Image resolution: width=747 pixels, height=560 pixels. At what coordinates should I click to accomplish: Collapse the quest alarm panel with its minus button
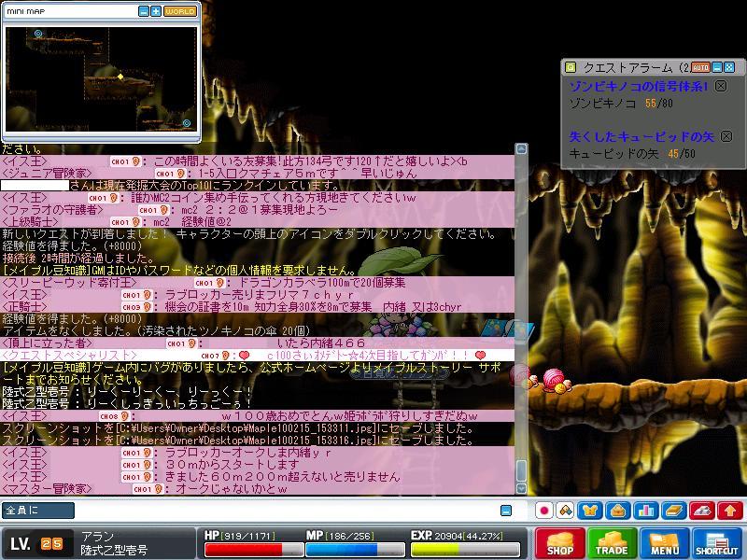tap(717, 67)
